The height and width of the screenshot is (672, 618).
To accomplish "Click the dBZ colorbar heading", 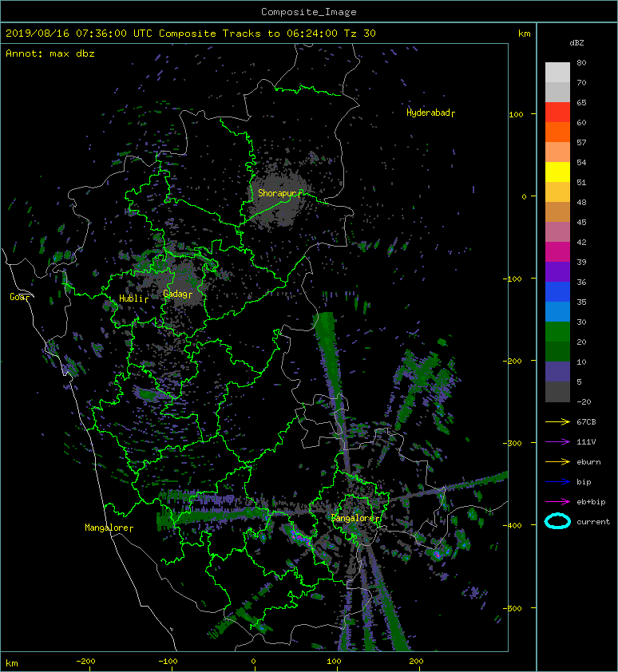I will (x=576, y=43).
